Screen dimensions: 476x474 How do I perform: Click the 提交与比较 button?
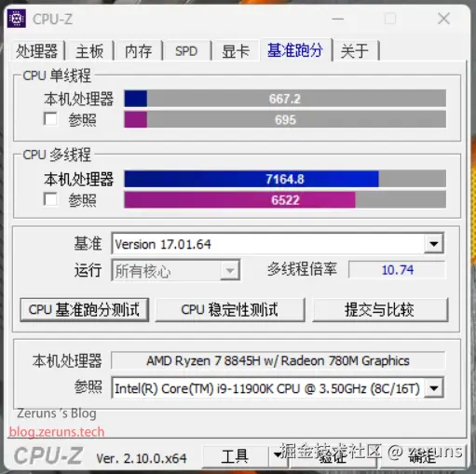tap(380, 310)
